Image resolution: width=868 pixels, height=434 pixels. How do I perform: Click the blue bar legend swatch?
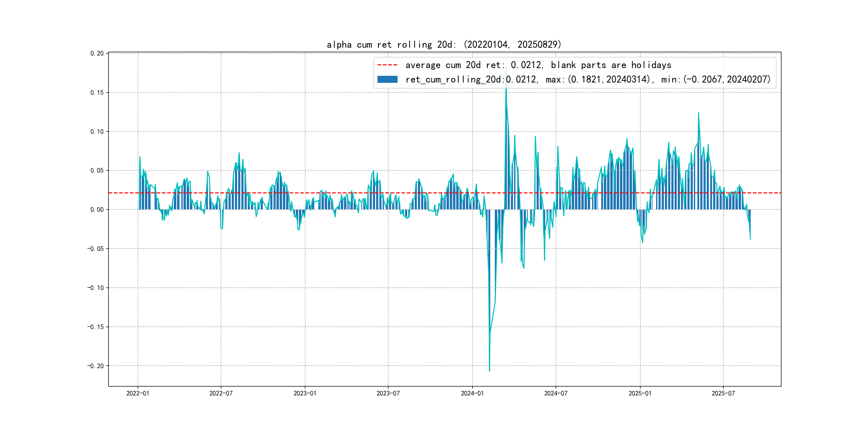(387, 80)
